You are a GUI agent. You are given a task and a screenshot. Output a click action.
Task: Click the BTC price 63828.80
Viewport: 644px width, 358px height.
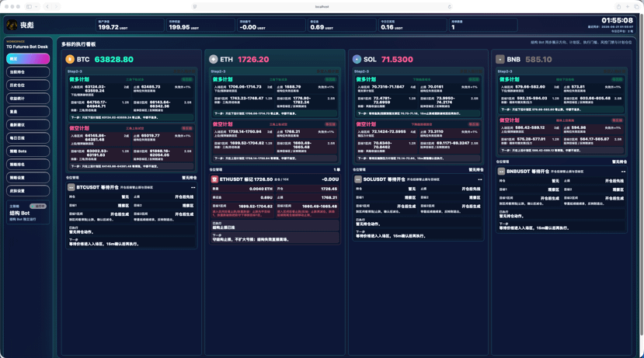pyautogui.click(x=113, y=60)
